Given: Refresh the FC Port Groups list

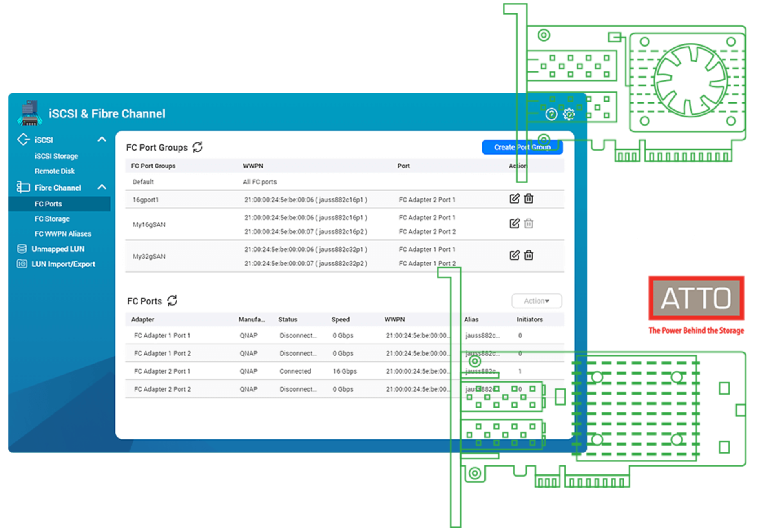Looking at the screenshot, I should point(198,147).
